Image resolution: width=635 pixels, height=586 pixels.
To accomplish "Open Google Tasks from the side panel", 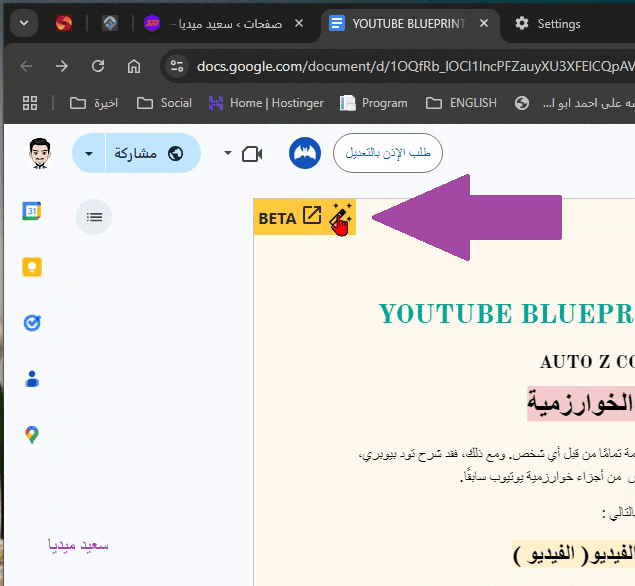I will pos(32,323).
